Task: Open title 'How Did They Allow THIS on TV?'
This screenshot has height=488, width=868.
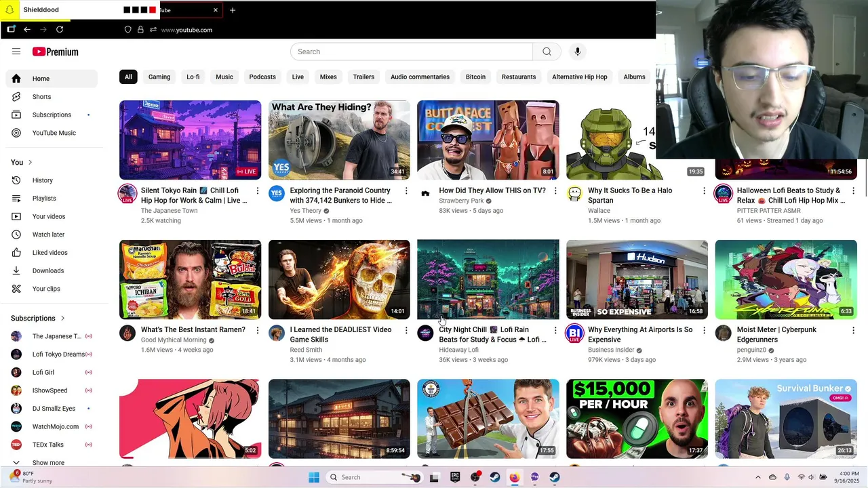Action: 492,190
